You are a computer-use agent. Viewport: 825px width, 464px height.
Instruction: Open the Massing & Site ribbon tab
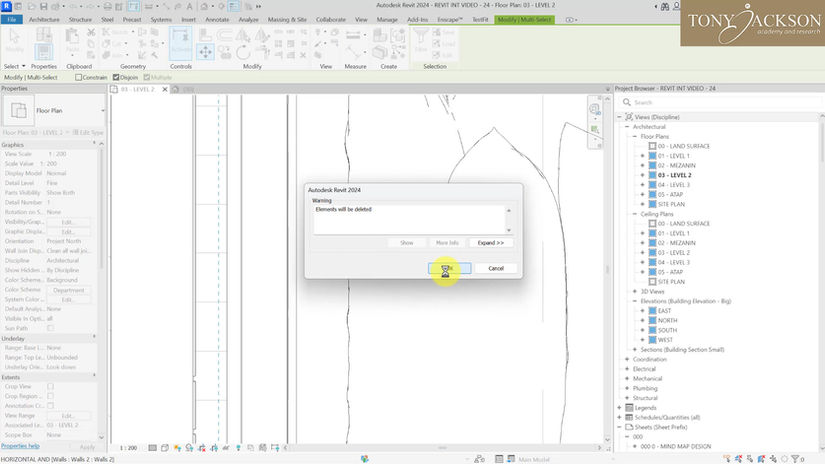click(x=287, y=20)
